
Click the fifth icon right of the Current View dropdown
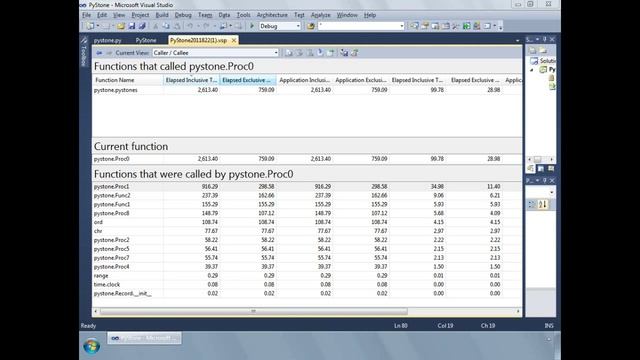pyautogui.click(x=331, y=53)
